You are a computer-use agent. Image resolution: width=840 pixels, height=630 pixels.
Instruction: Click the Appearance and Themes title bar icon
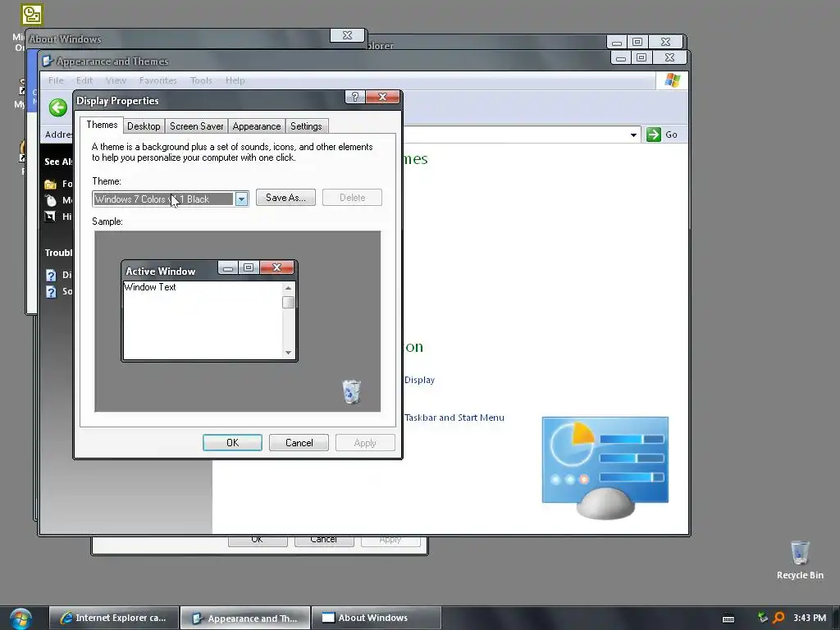[x=48, y=61]
